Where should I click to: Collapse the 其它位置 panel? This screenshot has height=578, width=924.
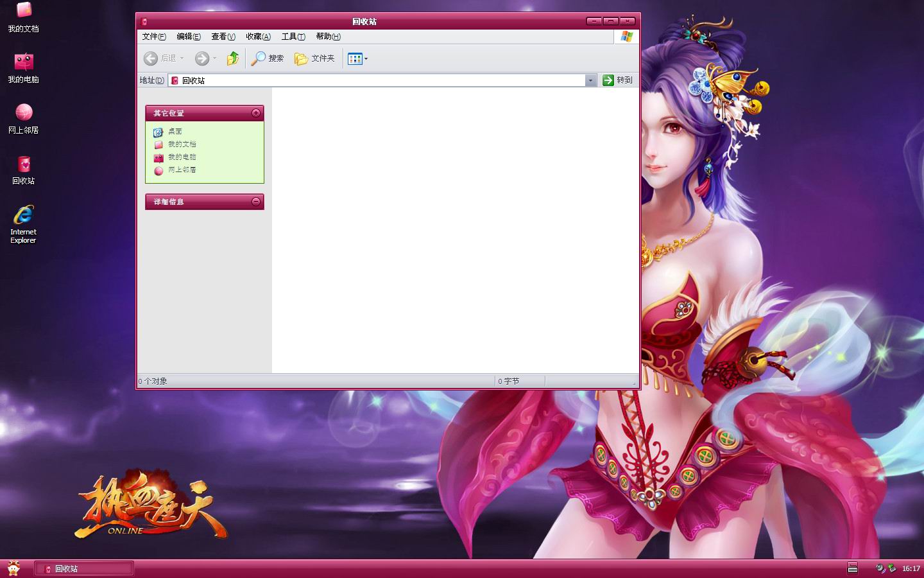(256, 113)
